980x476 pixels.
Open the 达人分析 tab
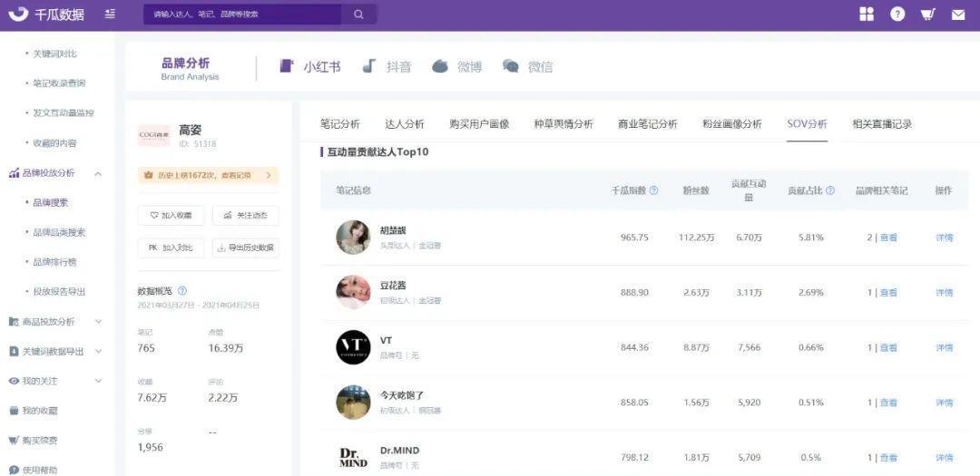click(x=404, y=124)
